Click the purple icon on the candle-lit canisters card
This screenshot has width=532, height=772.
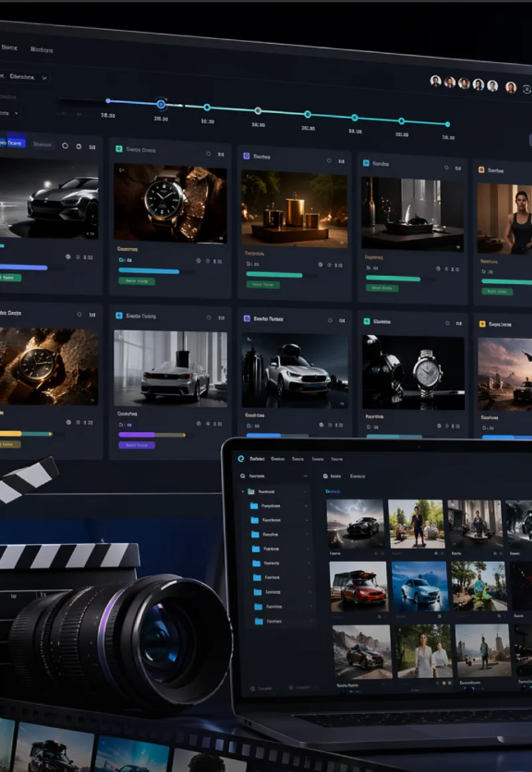[x=247, y=156]
